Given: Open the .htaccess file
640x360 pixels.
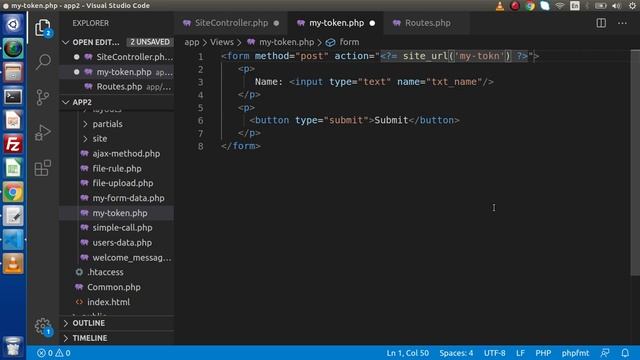Looking at the screenshot, I should coord(105,272).
